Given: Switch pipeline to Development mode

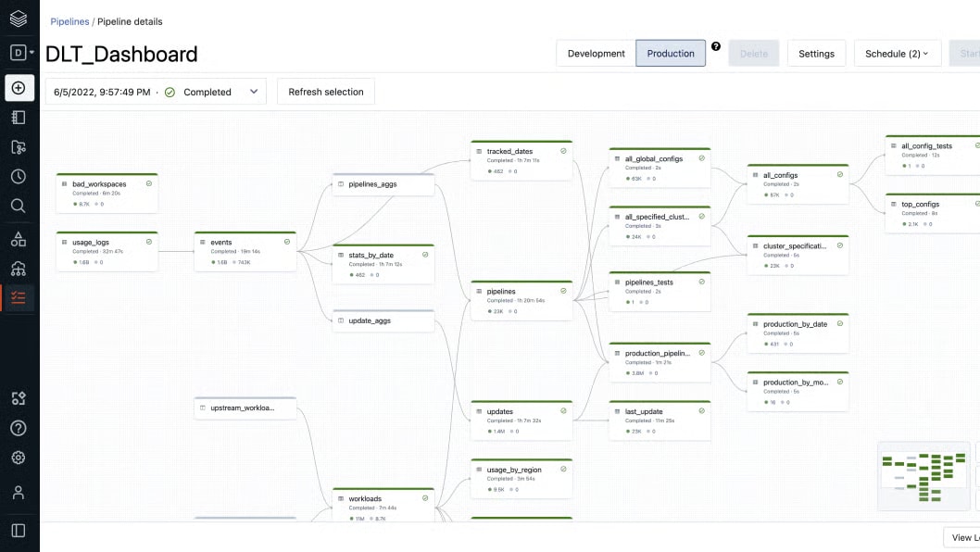Looking at the screenshot, I should [x=596, y=54].
